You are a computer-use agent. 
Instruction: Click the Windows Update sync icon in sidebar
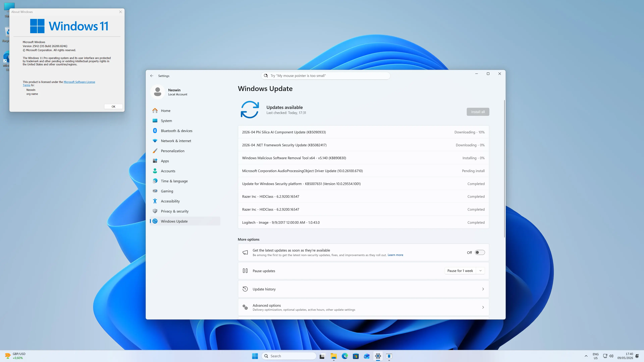click(155, 221)
